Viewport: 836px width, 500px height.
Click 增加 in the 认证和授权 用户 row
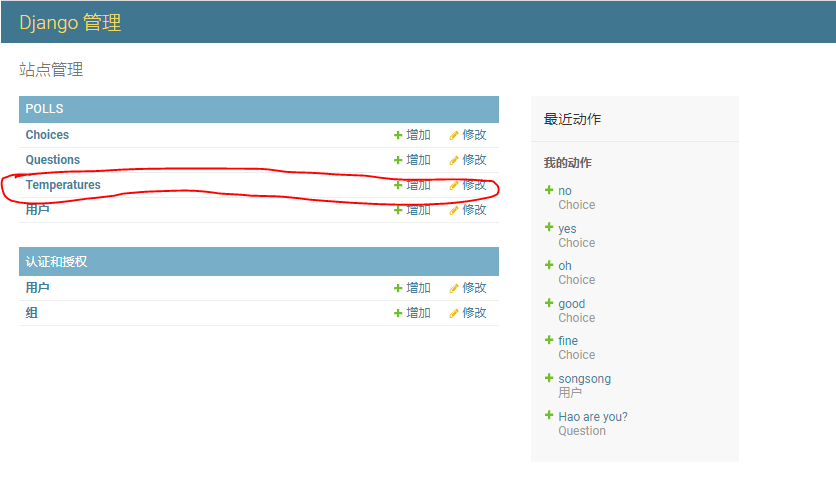pyautogui.click(x=419, y=288)
